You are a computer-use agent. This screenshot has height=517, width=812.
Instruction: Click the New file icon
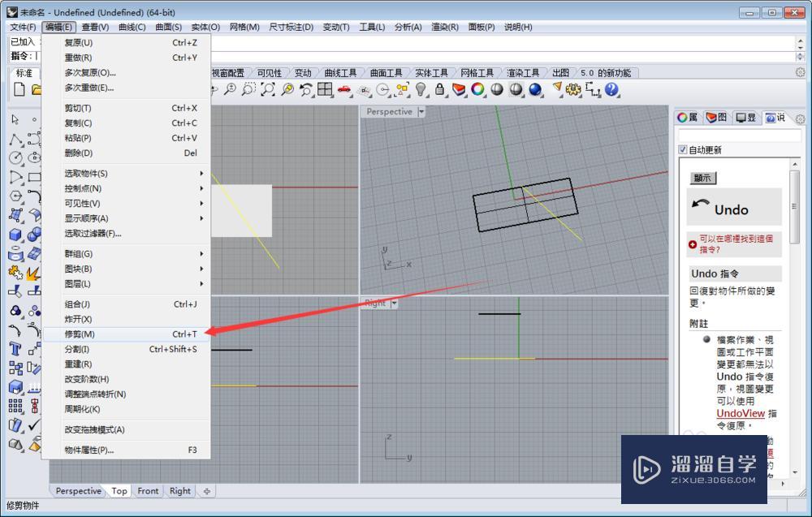coord(19,89)
